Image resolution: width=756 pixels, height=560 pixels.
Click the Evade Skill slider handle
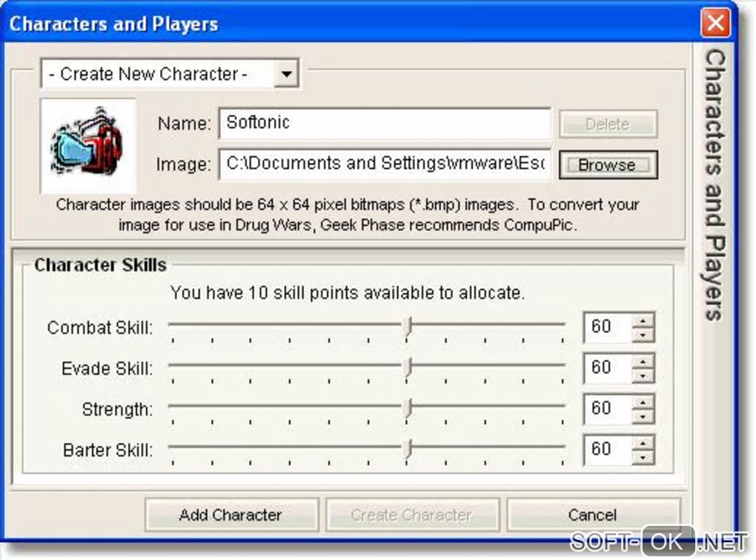coord(408,367)
